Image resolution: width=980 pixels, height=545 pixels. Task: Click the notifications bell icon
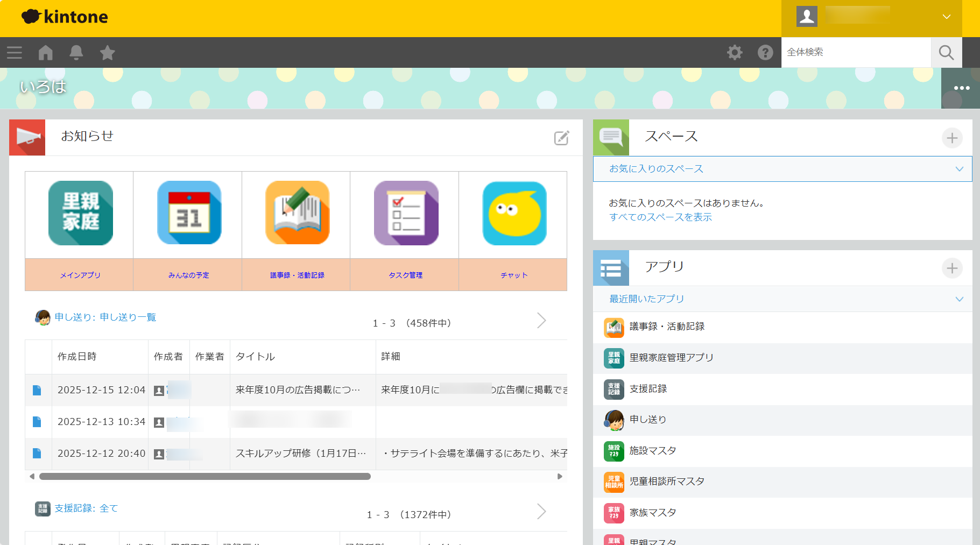pos(76,53)
